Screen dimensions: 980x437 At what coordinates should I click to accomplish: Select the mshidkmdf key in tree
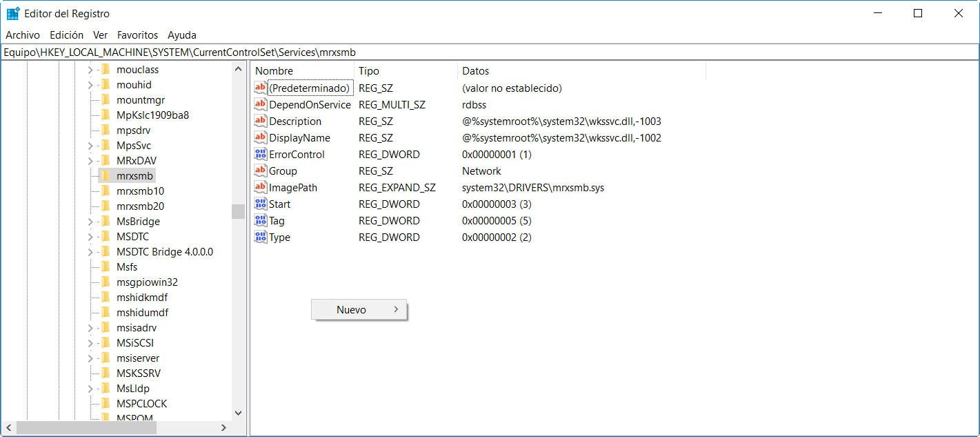142,298
